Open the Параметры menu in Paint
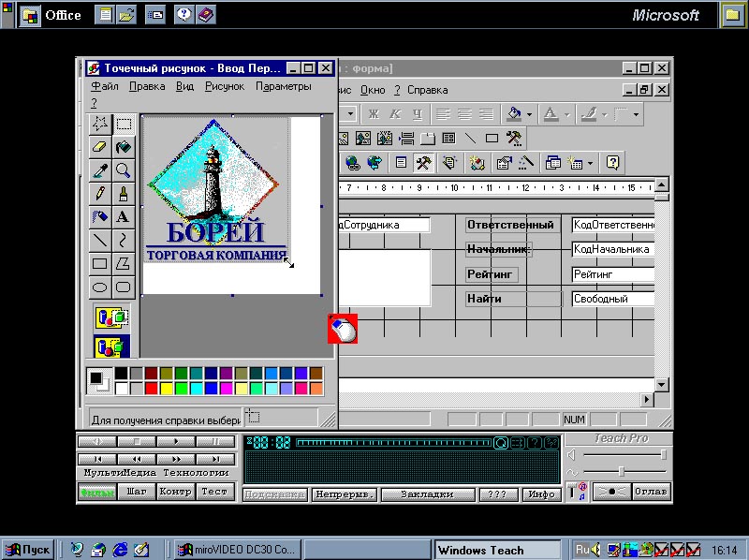Screen dimensions: 749x560 283,86
